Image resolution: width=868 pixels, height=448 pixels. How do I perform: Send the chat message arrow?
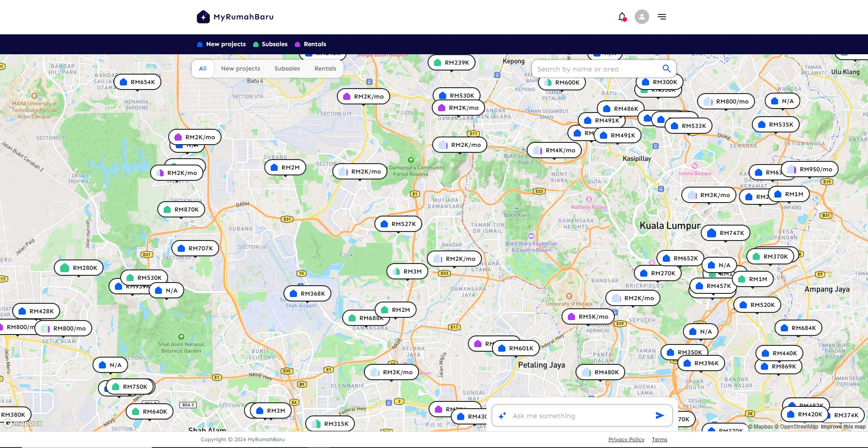(660, 415)
